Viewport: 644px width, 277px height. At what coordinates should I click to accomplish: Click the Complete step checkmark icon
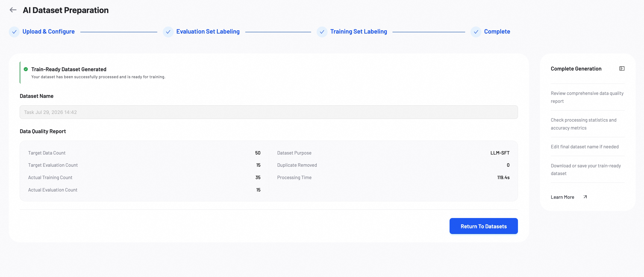476,32
